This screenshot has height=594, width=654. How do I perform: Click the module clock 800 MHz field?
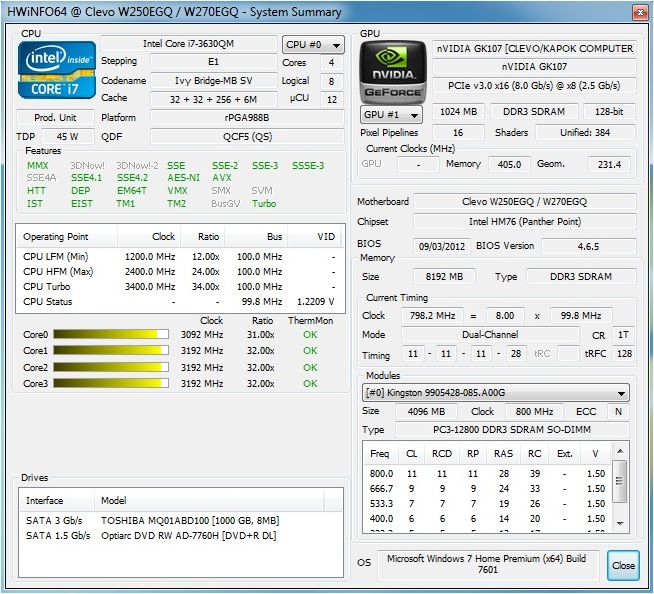[x=534, y=412]
